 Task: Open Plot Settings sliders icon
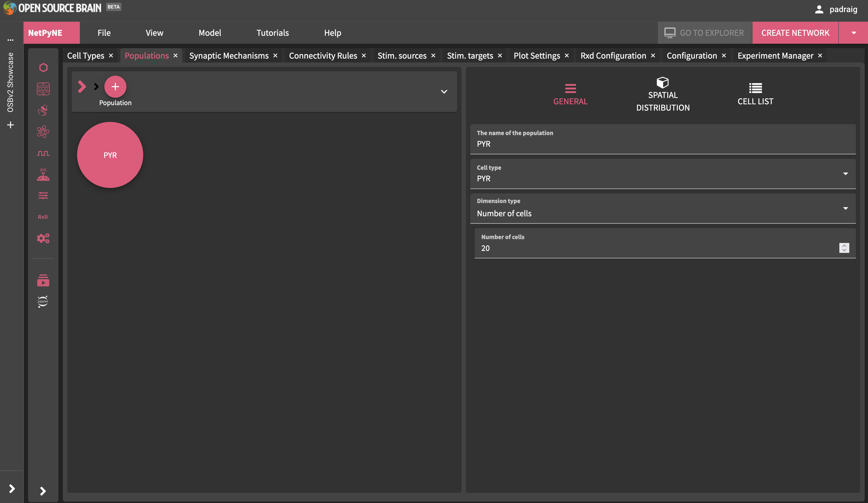[43, 196]
